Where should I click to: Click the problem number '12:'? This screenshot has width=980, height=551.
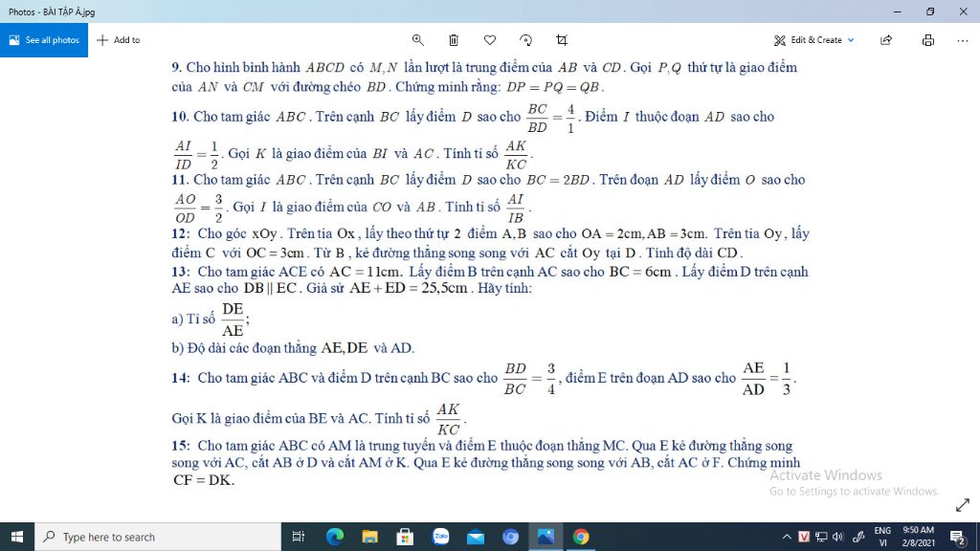click(181, 233)
